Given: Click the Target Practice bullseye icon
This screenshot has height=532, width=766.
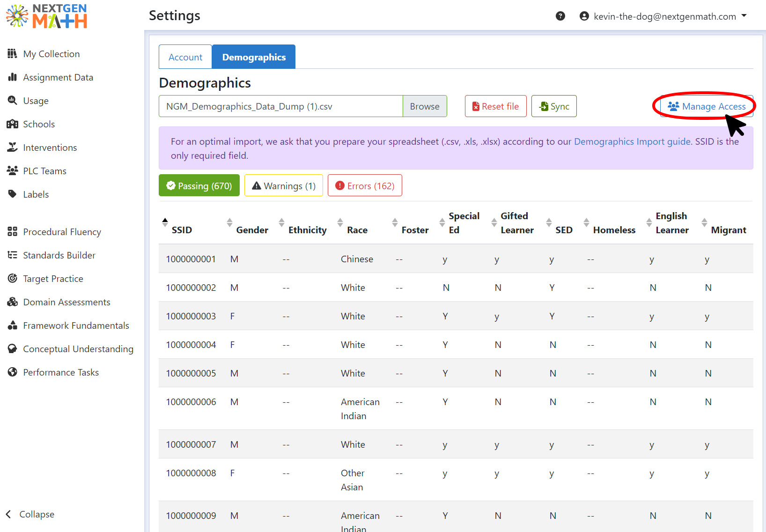Looking at the screenshot, I should click(12, 278).
